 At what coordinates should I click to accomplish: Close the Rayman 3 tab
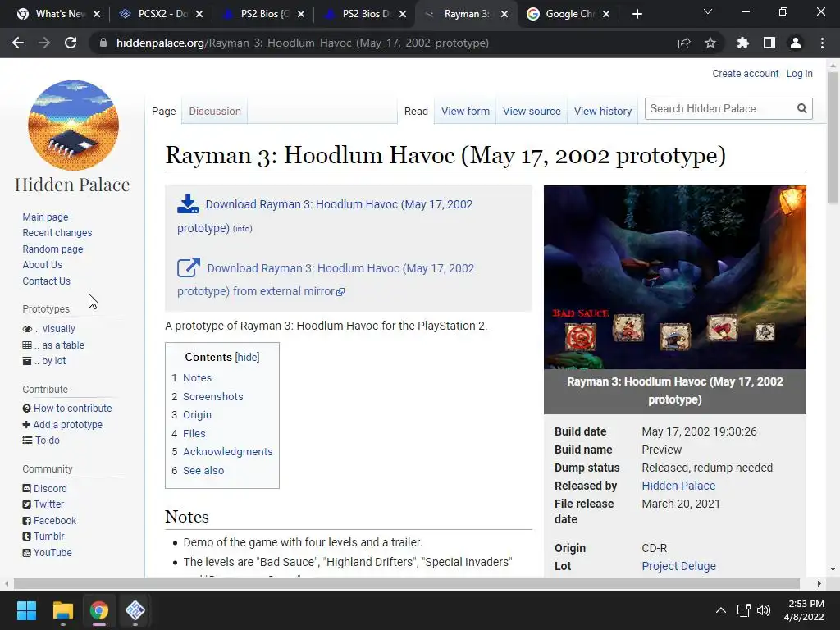click(x=504, y=14)
